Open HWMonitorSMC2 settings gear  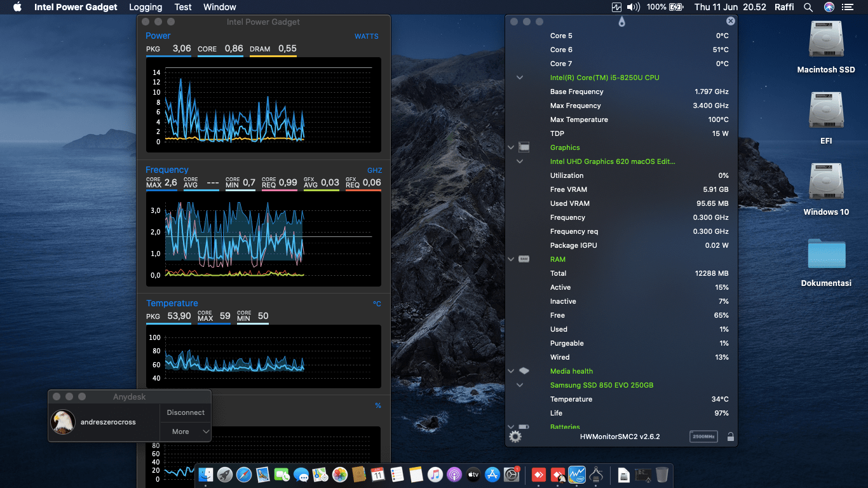pos(515,437)
